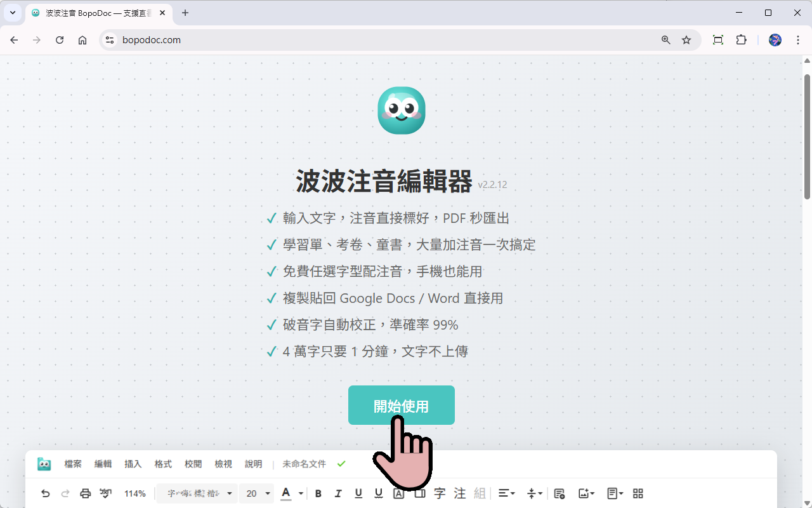This screenshot has width=812, height=508.
Task: Toggle bold formatting
Action: pyautogui.click(x=318, y=493)
